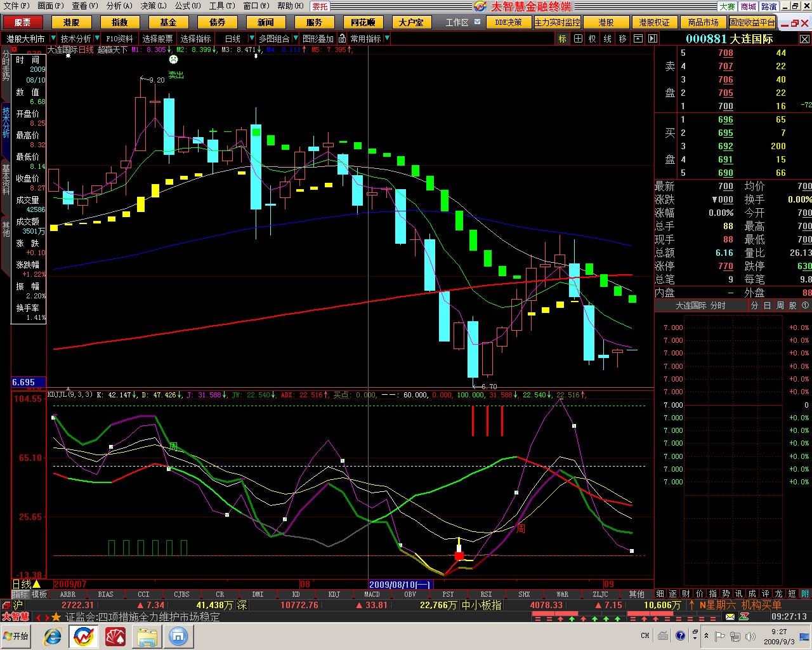Click the volume speaker tray icon
The image size is (812, 650).
750,636
